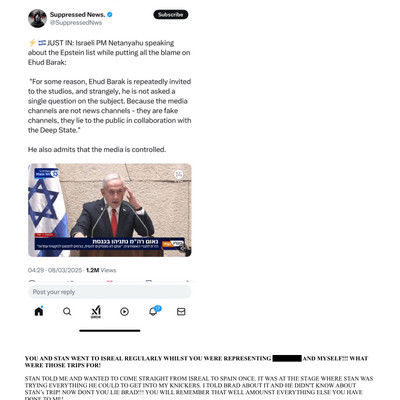Play the Netanyahu Knesset speech video
The width and height of the screenshot is (400, 400).
(110, 210)
